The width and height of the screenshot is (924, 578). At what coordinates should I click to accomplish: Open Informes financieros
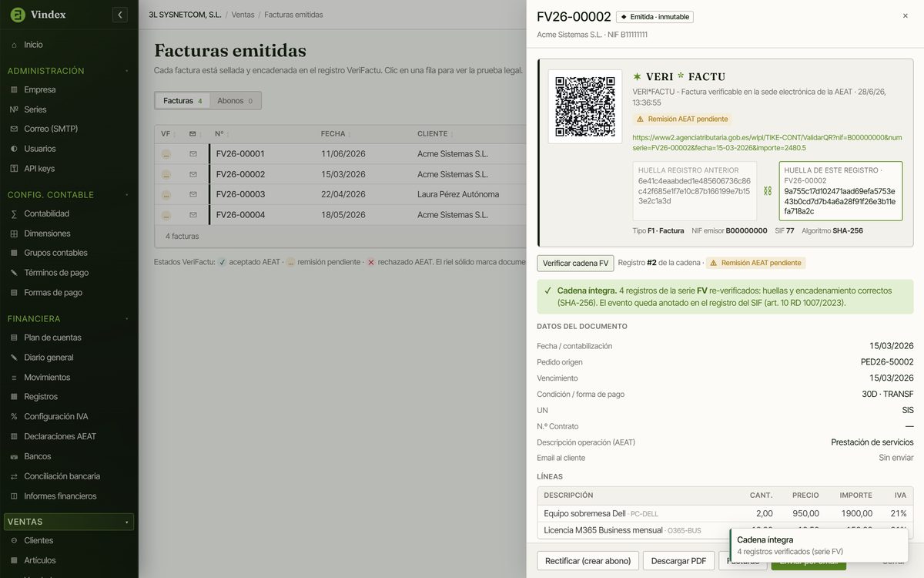click(60, 496)
